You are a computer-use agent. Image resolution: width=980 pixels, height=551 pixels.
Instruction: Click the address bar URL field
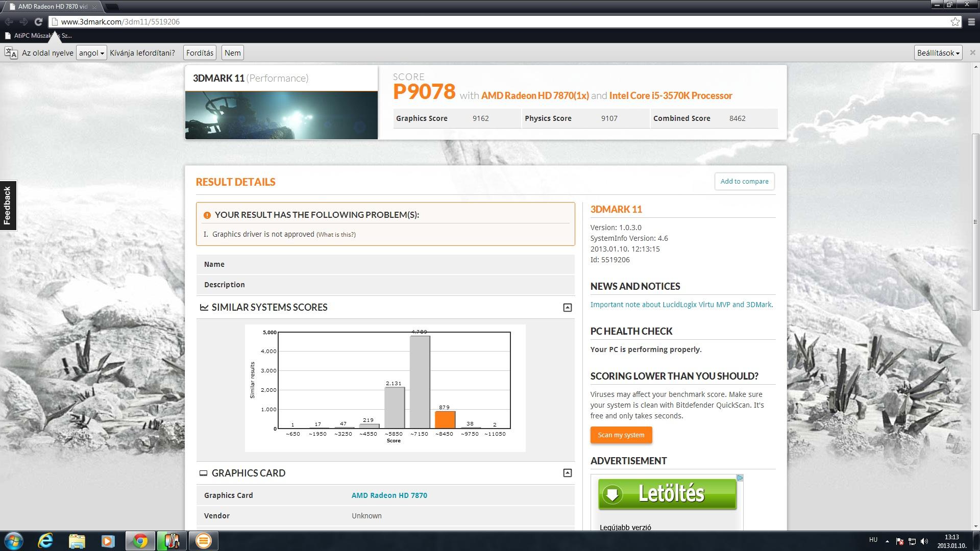pyautogui.click(x=500, y=21)
